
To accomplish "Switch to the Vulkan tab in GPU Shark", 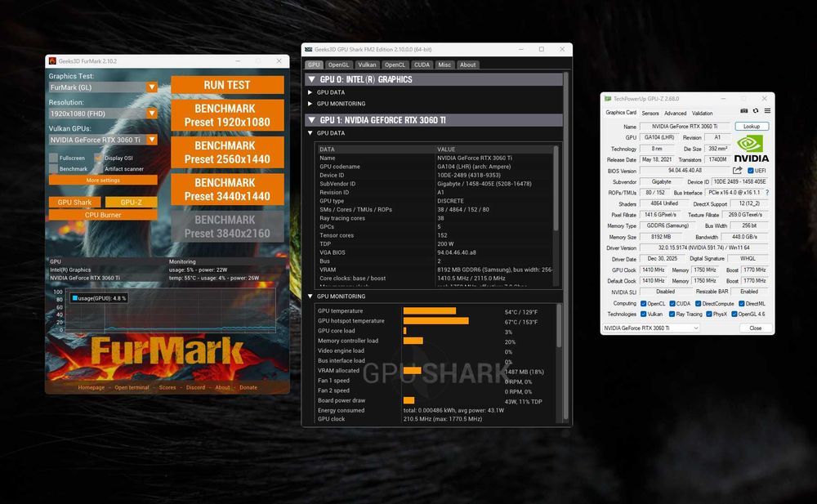I will 367,65.
